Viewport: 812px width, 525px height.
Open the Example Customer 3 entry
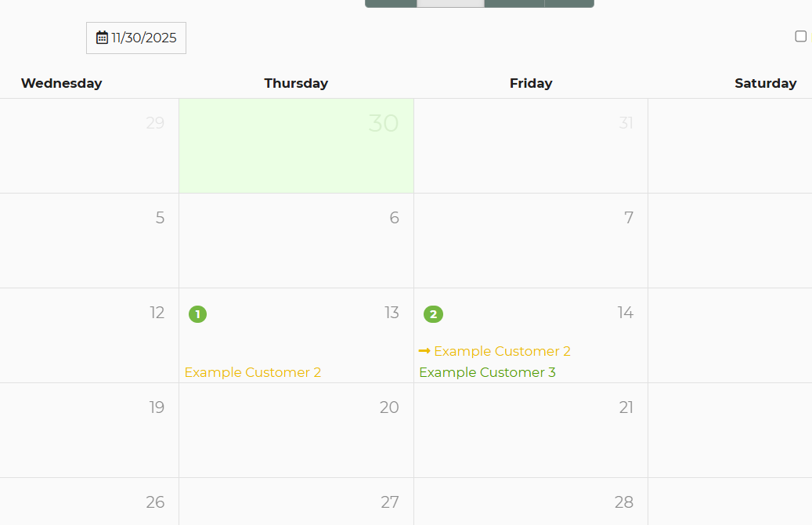click(487, 372)
